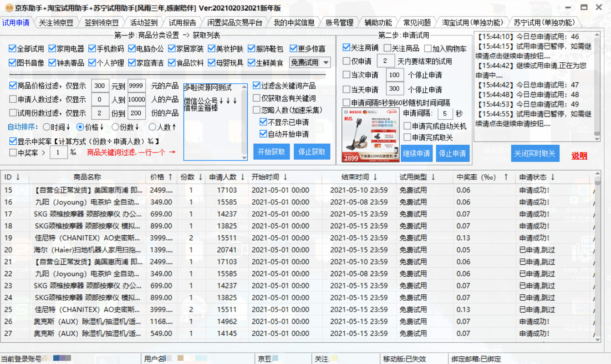Open the 辅助功能 tab
Image resolution: width=611 pixels, height=364 pixels.
(378, 23)
